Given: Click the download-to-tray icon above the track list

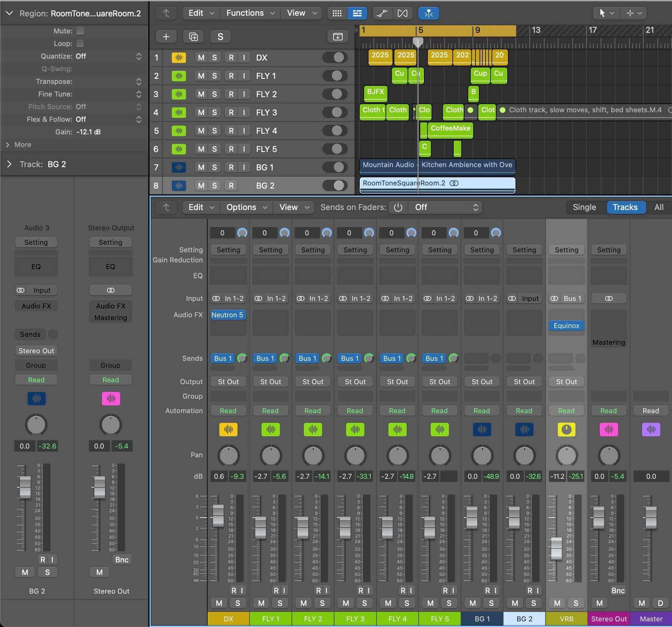Looking at the screenshot, I should click(338, 37).
